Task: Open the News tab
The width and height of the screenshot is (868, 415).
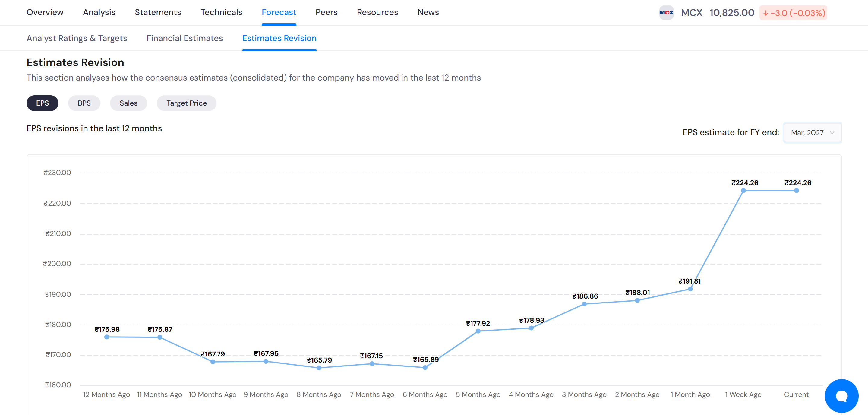Action: coord(428,12)
